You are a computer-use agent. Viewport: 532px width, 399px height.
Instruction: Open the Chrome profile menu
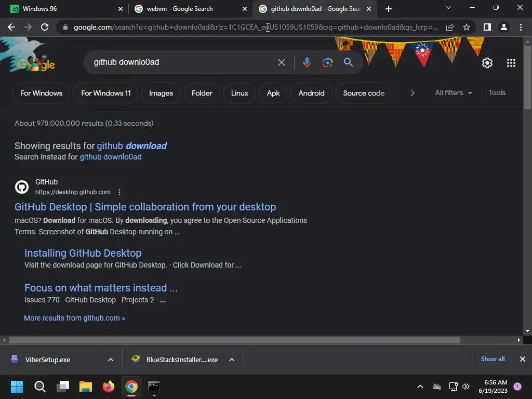504,27
